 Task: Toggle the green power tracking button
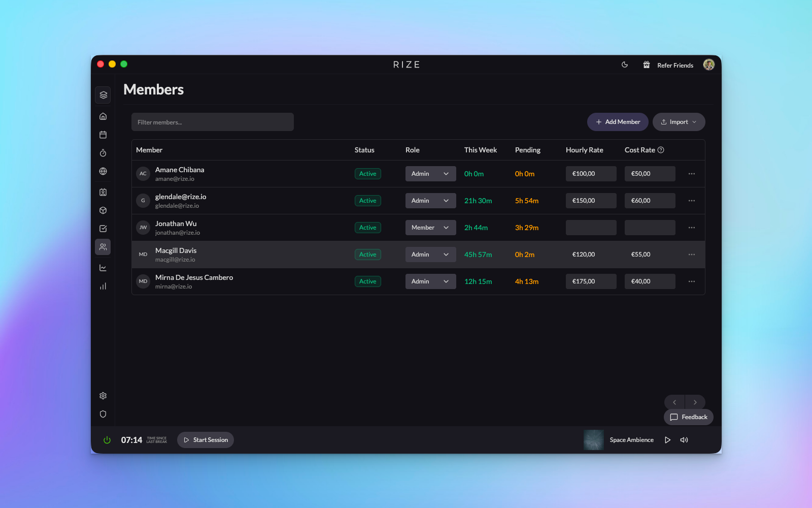(x=107, y=440)
